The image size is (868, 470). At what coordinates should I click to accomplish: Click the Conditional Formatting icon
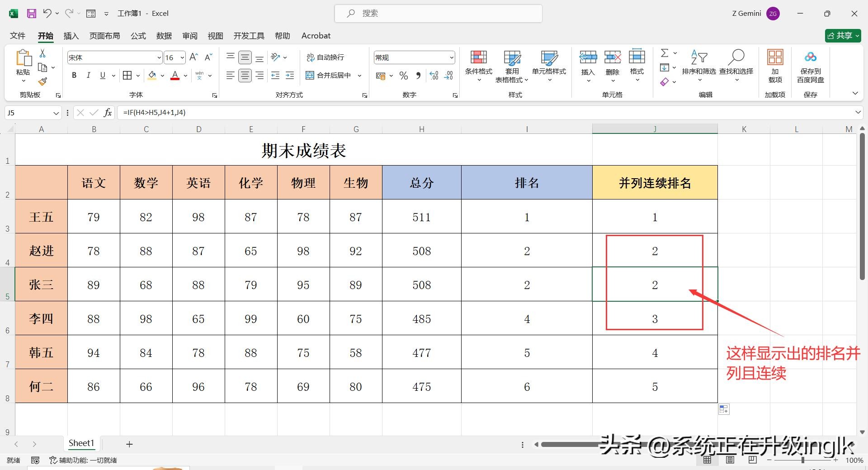coord(478,58)
